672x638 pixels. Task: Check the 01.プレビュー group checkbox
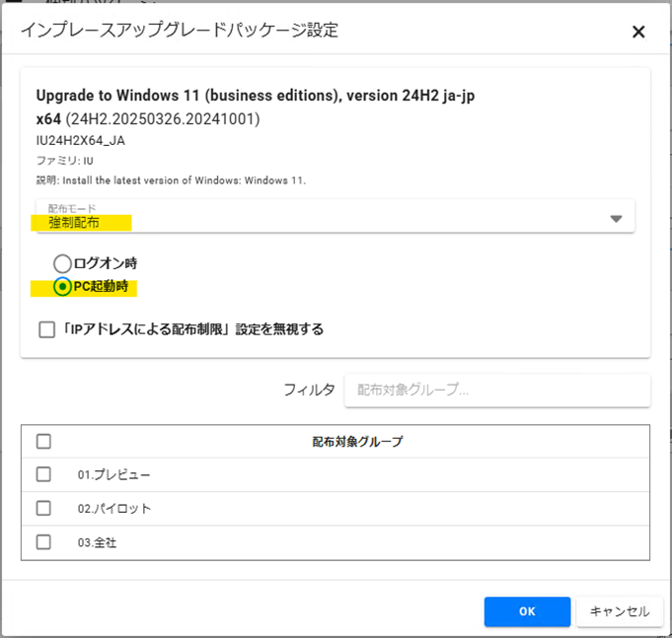tap(43, 474)
